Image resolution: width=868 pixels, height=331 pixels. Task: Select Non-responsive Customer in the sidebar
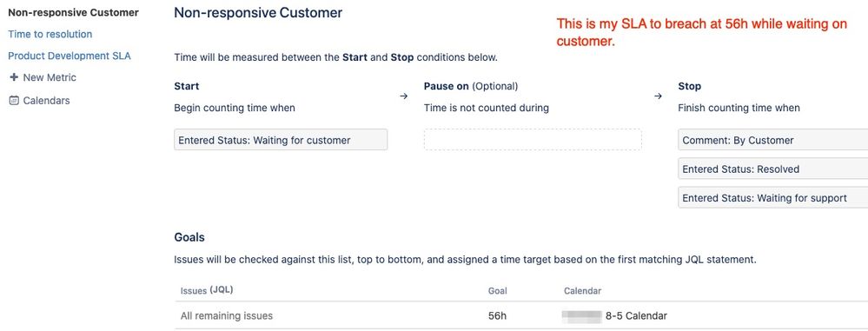(x=73, y=12)
